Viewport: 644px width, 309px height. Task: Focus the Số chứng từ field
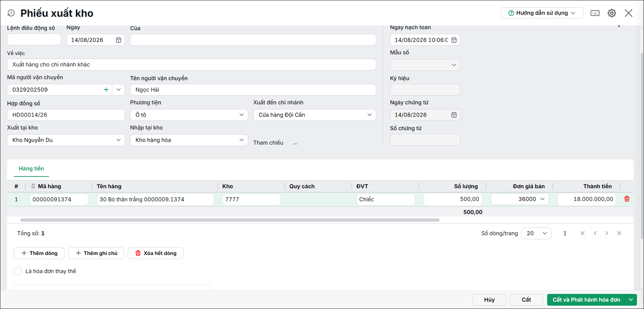tap(425, 140)
